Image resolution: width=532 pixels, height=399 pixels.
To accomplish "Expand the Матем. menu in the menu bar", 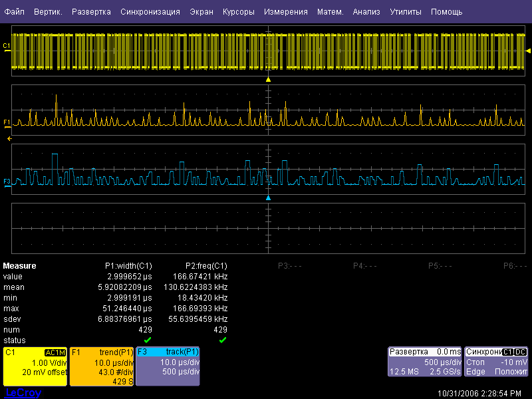I will click(330, 12).
